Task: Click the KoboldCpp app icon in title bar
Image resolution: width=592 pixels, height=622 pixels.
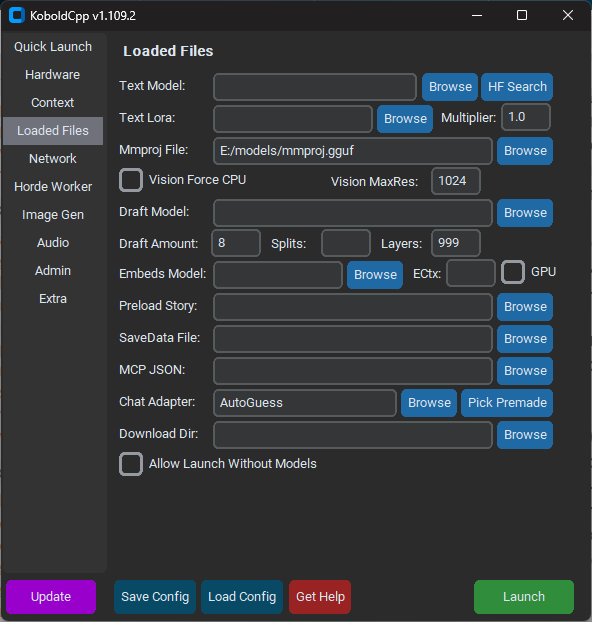Action: tap(17, 15)
